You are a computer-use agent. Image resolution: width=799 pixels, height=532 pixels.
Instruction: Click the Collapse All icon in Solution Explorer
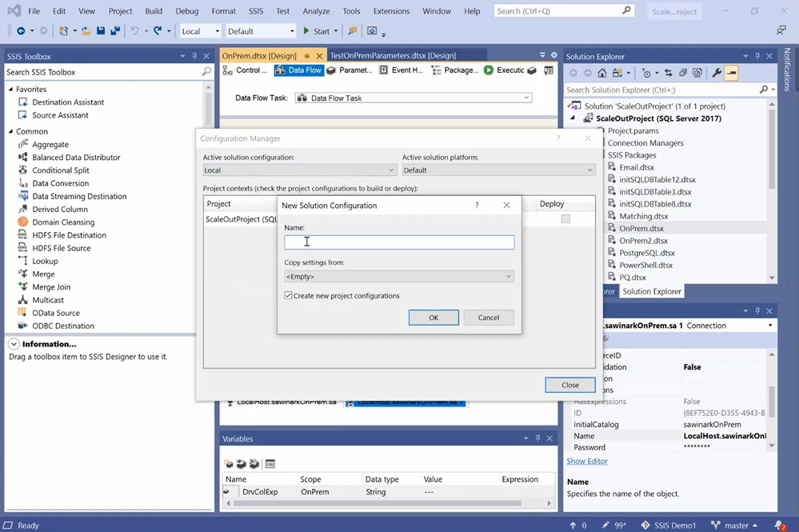[683, 73]
